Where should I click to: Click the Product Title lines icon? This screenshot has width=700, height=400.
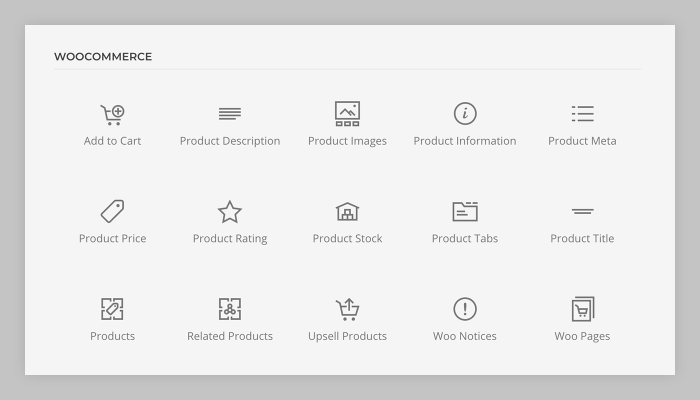582,211
